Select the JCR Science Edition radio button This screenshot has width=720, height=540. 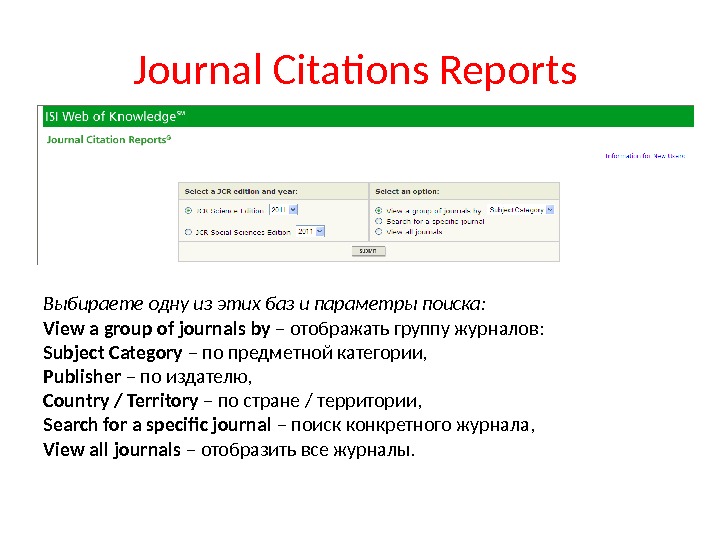188,211
